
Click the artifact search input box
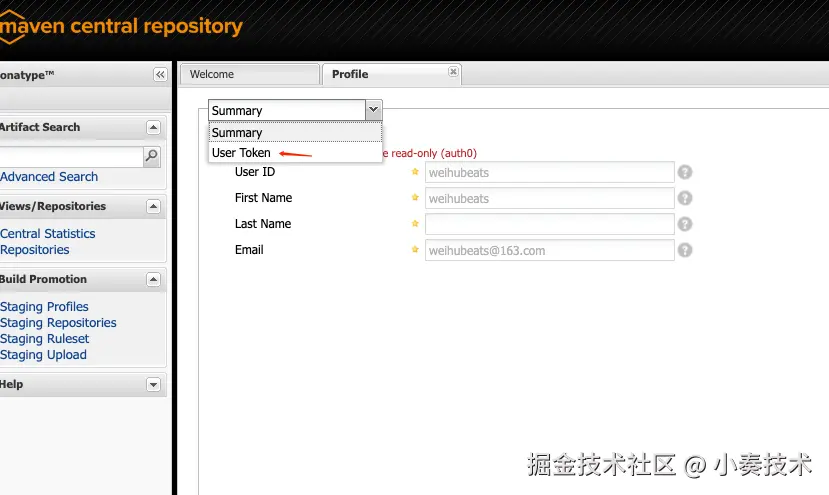tap(71, 157)
